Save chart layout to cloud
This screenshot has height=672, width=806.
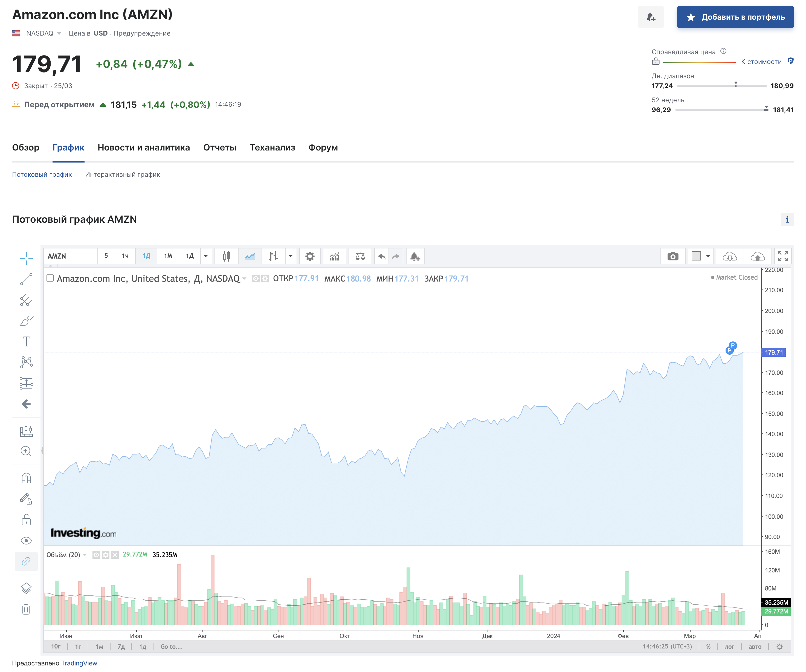pyautogui.click(x=758, y=256)
